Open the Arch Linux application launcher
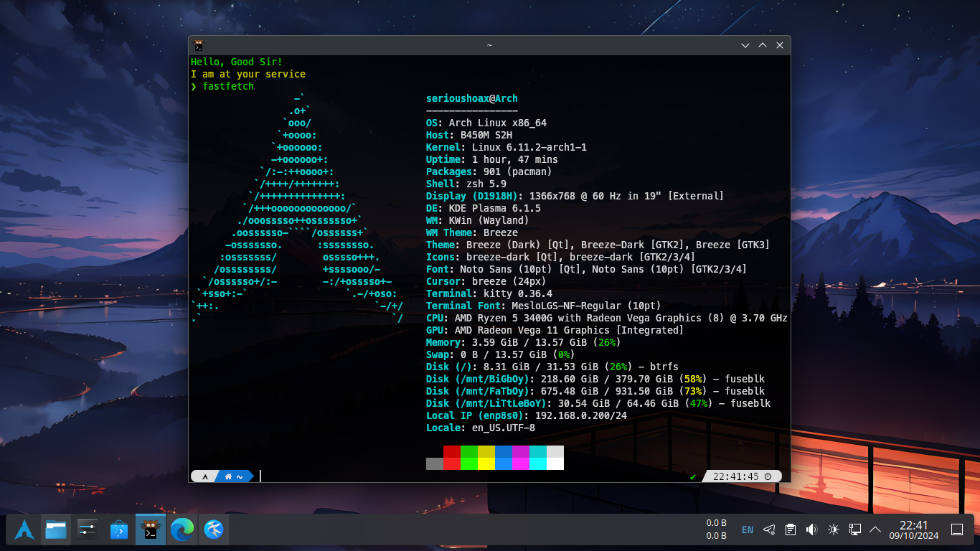980x551 pixels. (x=24, y=530)
